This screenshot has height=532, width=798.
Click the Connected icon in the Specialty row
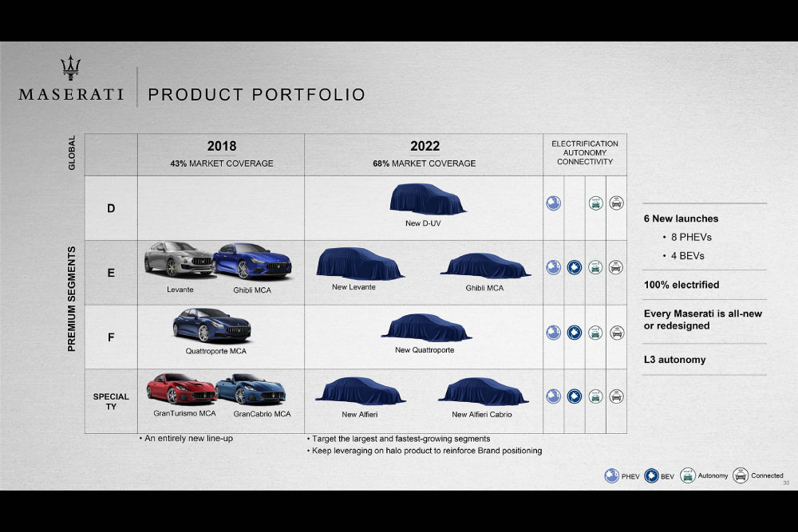[616, 396]
